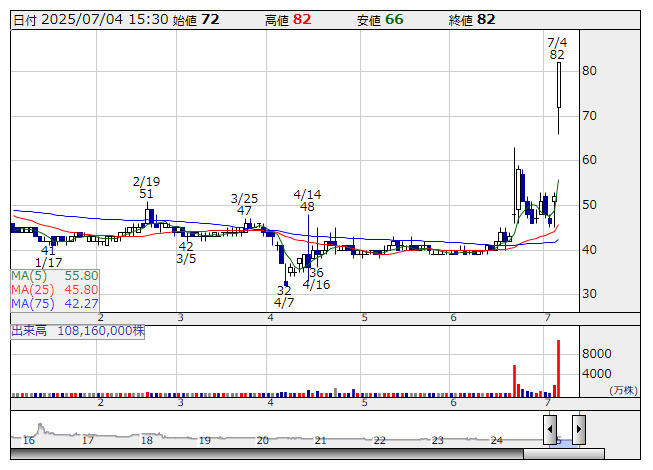
Task: Click the closing price label 終値 82
Action: click(x=472, y=20)
